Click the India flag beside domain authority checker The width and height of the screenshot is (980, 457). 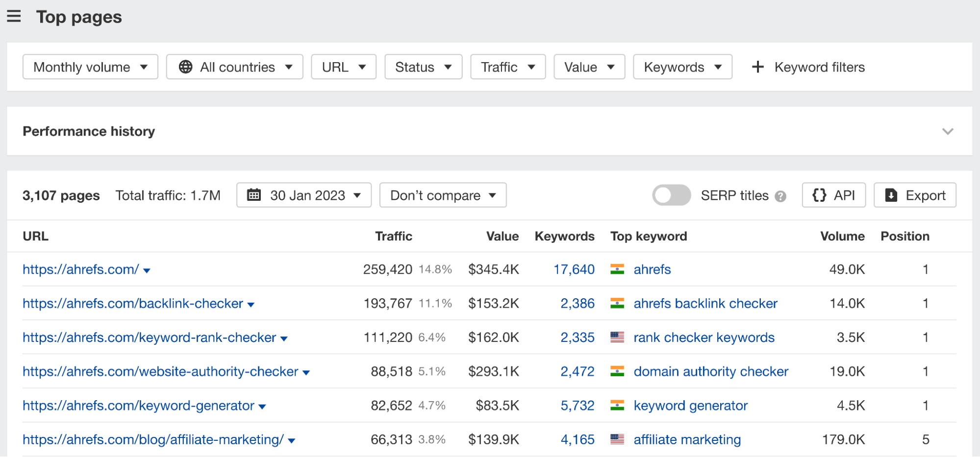(x=617, y=372)
